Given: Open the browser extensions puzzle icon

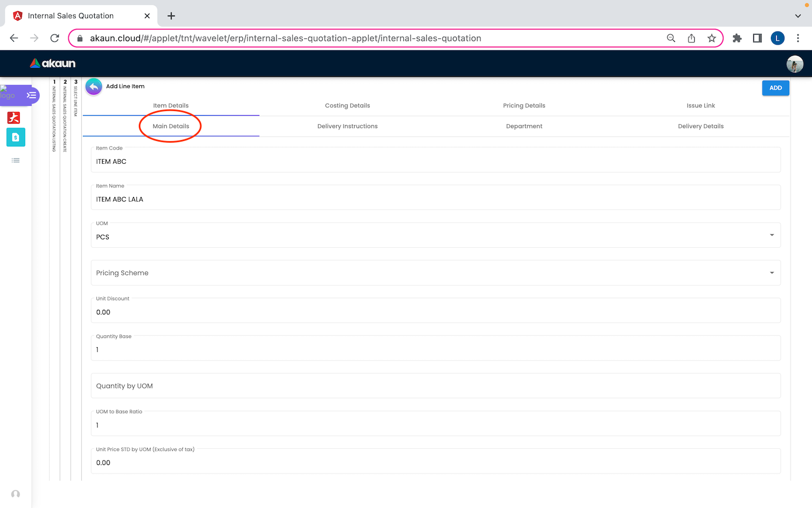Looking at the screenshot, I should pos(737,38).
